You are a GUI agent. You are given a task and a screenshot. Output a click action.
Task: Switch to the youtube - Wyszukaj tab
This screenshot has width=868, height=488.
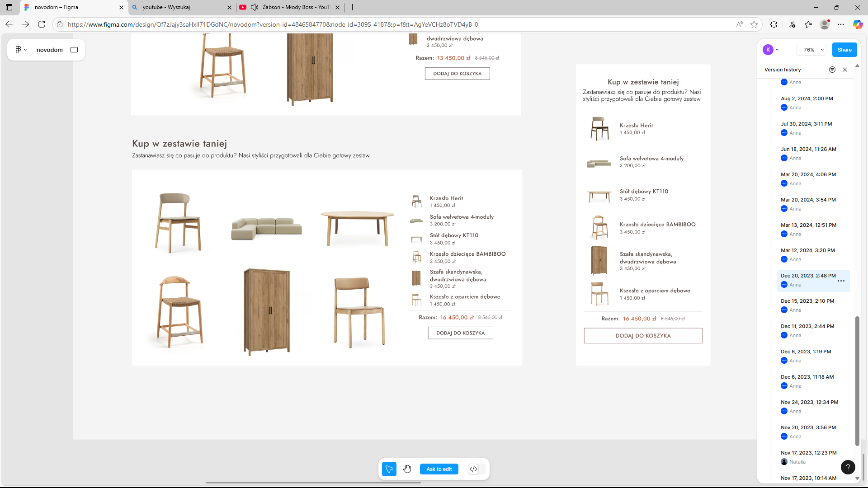pos(181,7)
